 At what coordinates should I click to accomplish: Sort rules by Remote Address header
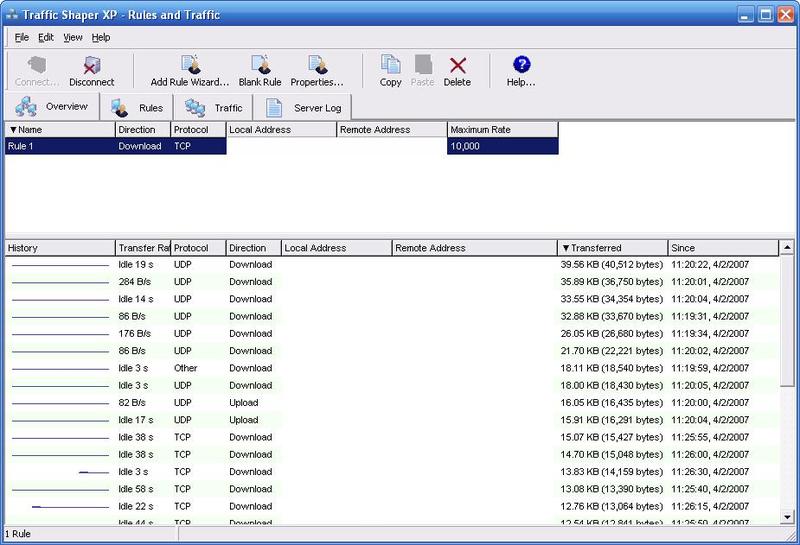click(392, 130)
